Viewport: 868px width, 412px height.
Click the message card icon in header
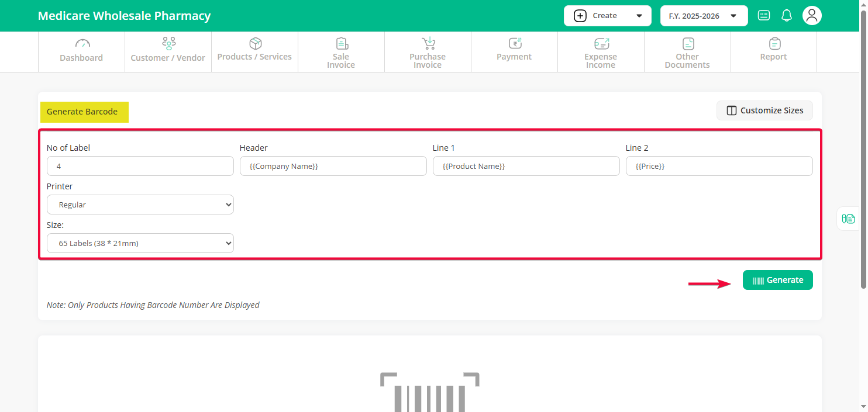763,16
